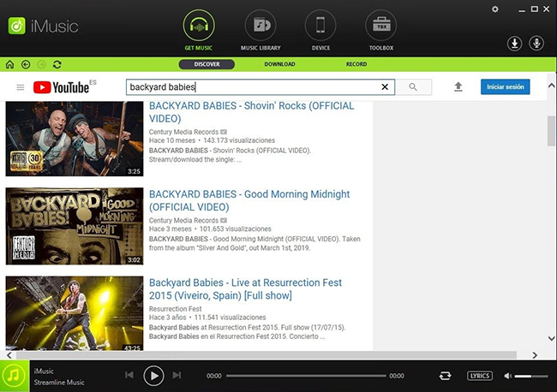This screenshot has height=392, width=557.
Task: Open Shovin' Rocks official video link
Action: click(251, 112)
